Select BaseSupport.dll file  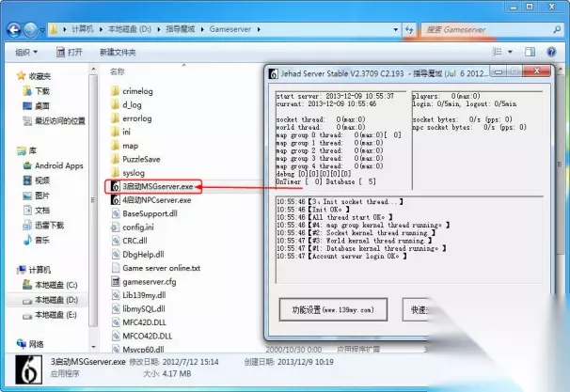[x=144, y=213]
